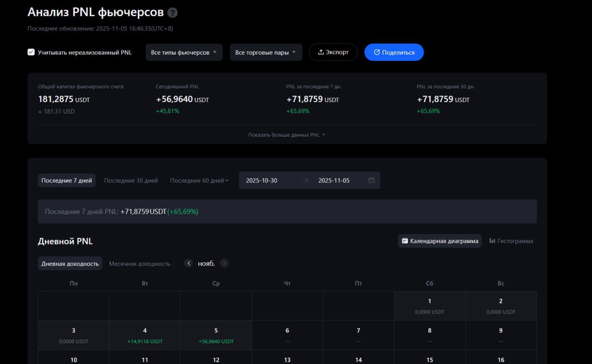Click the Пн weekday column header
The height and width of the screenshot is (364, 592).
(x=74, y=283)
